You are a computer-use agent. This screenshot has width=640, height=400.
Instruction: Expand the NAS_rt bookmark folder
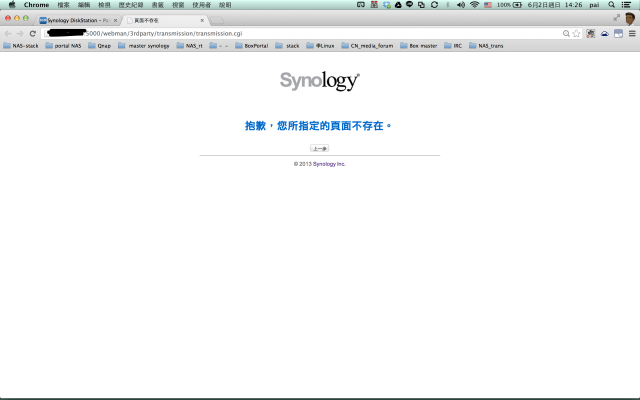[x=189, y=46]
